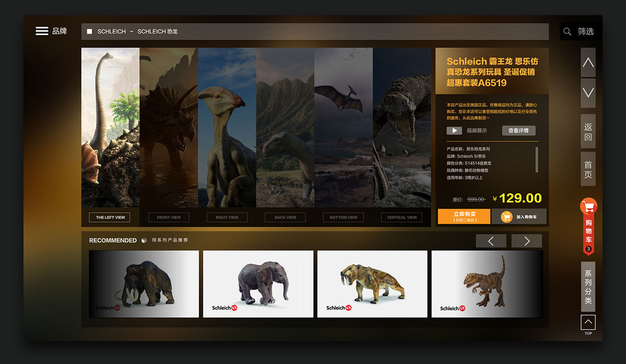Click the brachiosaurus left view image
Screen dimensions: 626x364
(111, 128)
